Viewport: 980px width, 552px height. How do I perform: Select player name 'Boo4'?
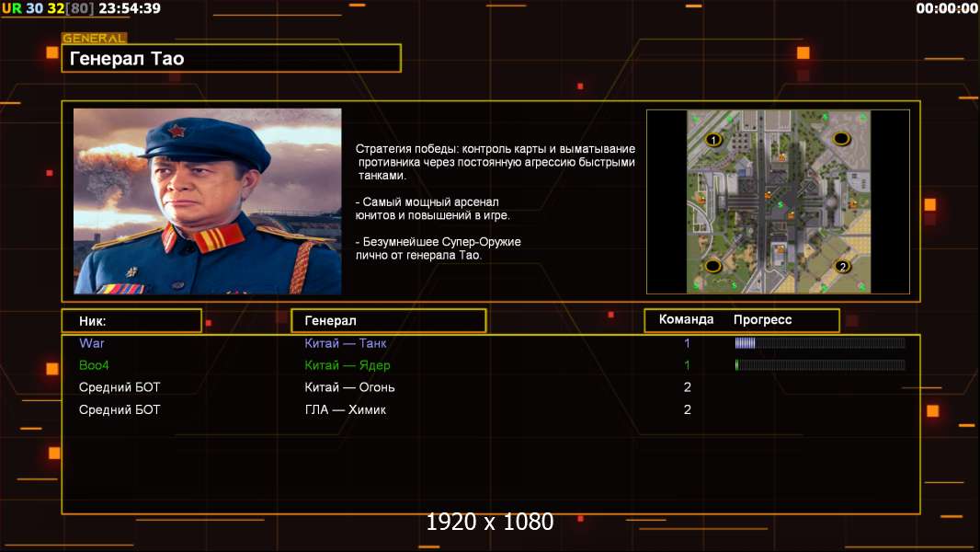coord(94,365)
